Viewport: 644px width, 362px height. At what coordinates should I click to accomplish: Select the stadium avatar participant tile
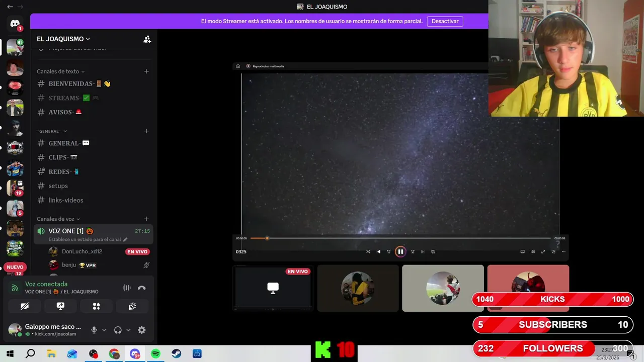click(443, 288)
